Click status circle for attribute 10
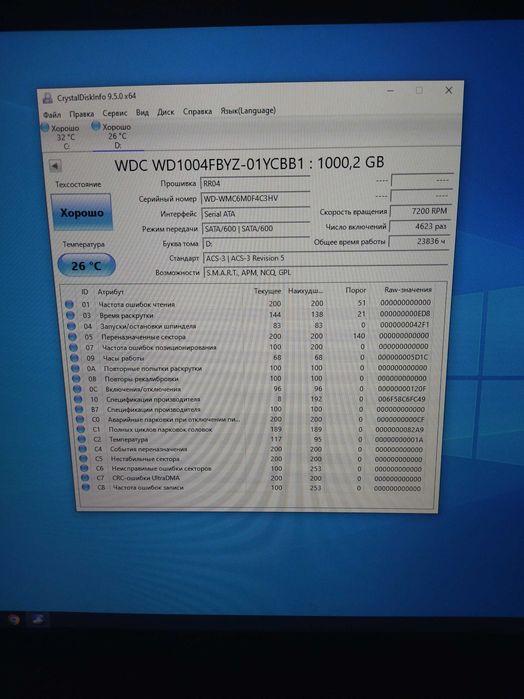The height and width of the screenshot is (699, 524). coord(78,399)
